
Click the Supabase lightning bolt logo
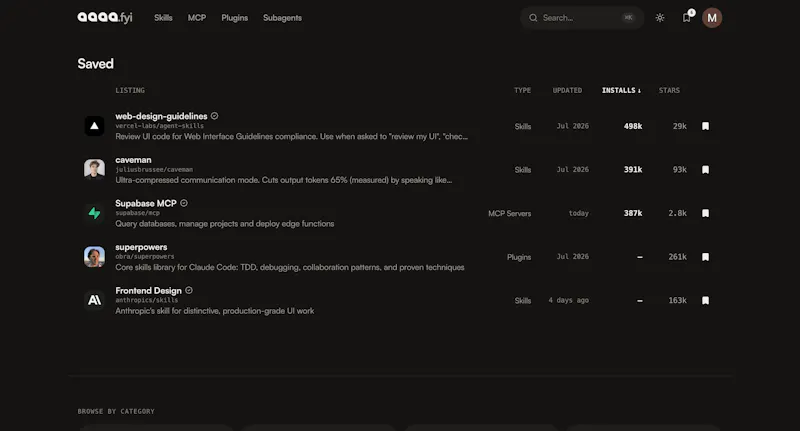pos(94,213)
